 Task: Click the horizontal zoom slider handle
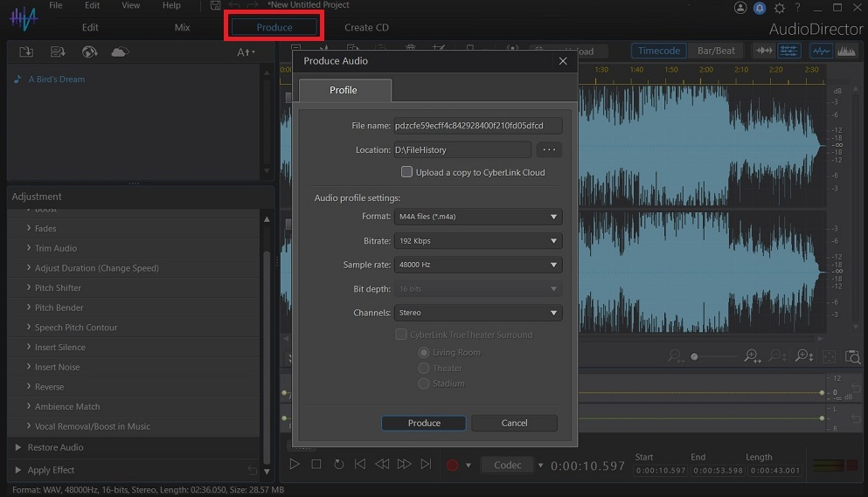(694, 357)
